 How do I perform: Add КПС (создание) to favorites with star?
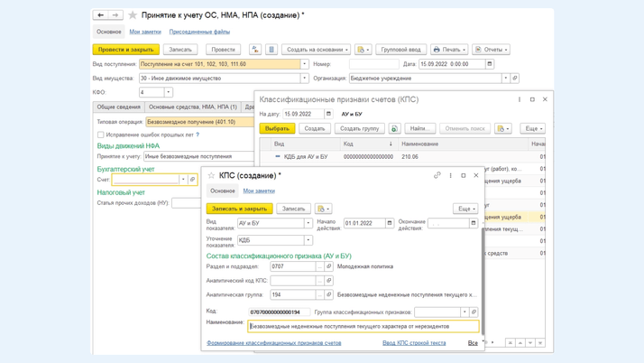pyautogui.click(x=211, y=176)
